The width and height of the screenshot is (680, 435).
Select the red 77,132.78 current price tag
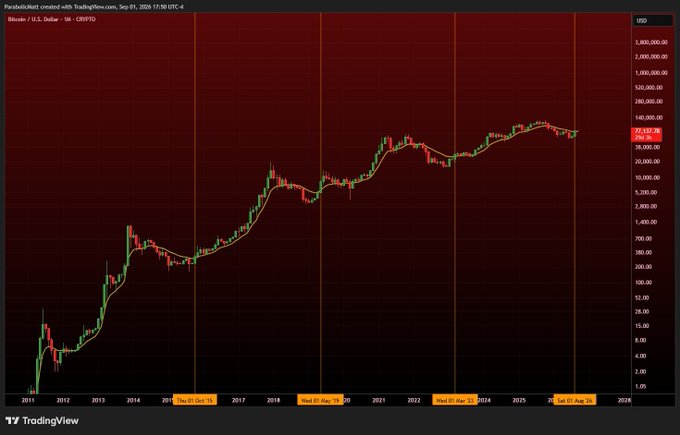click(647, 134)
